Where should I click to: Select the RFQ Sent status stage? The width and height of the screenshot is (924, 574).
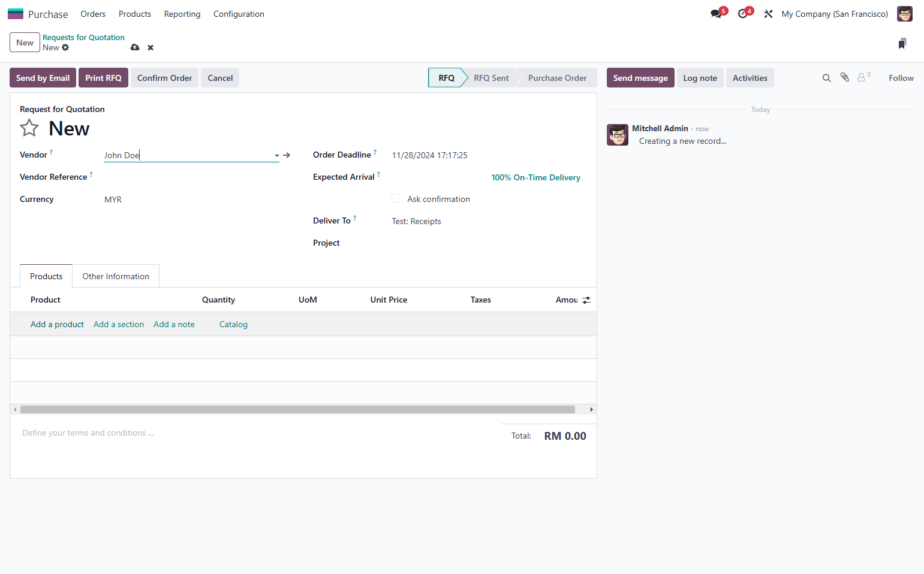point(491,78)
